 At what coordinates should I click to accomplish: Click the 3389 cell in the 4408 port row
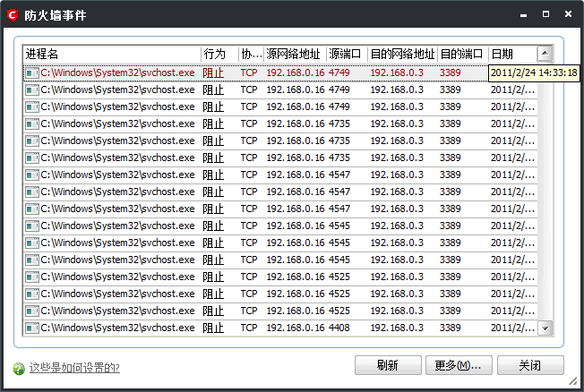point(450,328)
